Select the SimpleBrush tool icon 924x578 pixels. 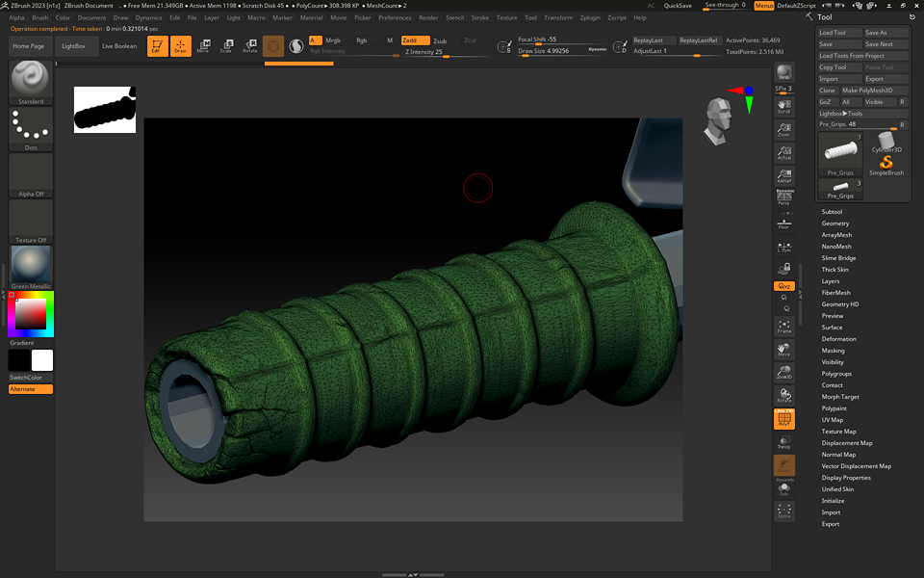pyautogui.click(x=886, y=166)
